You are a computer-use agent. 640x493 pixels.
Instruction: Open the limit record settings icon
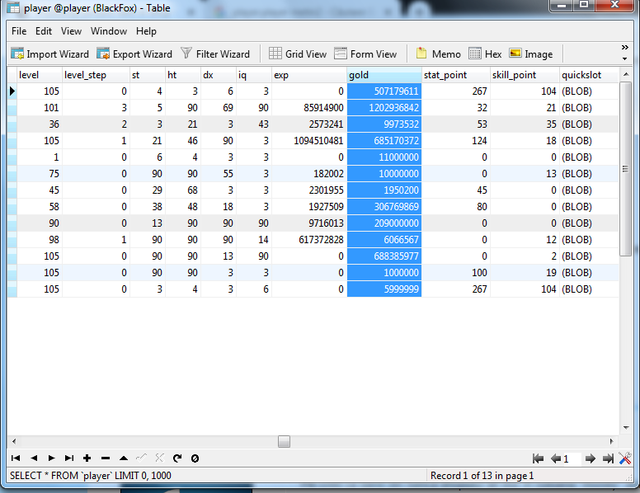[625, 458]
